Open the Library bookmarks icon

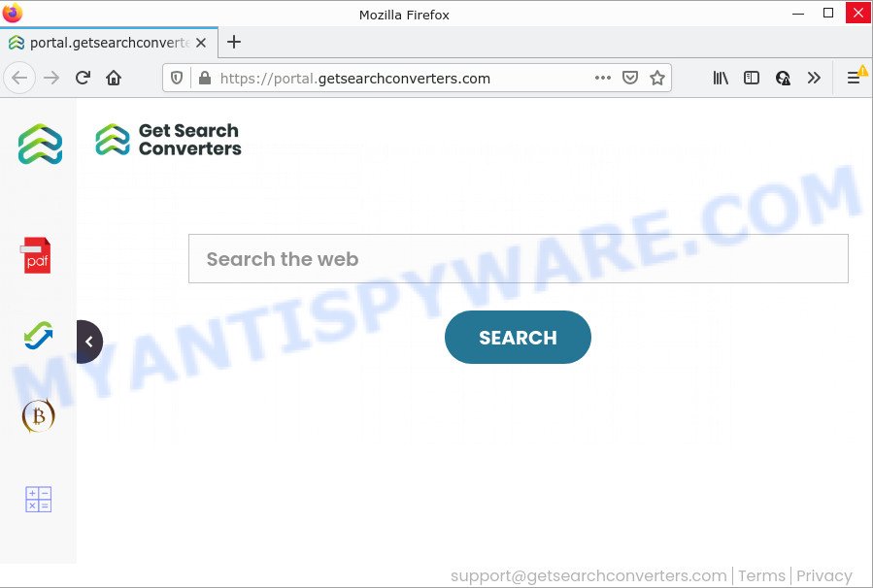721,78
